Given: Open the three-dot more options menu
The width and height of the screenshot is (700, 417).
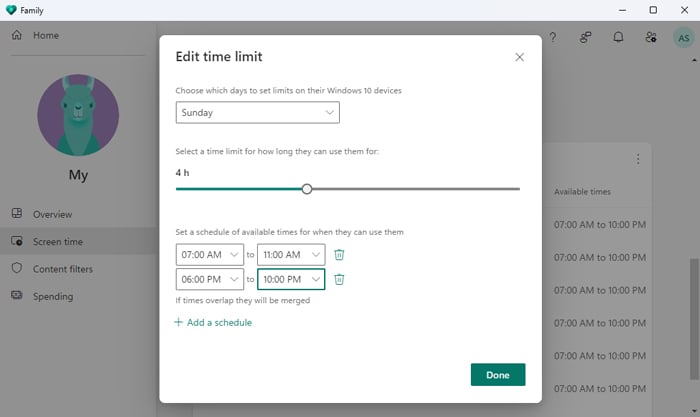Looking at the screenshot, I should (638, 159).
